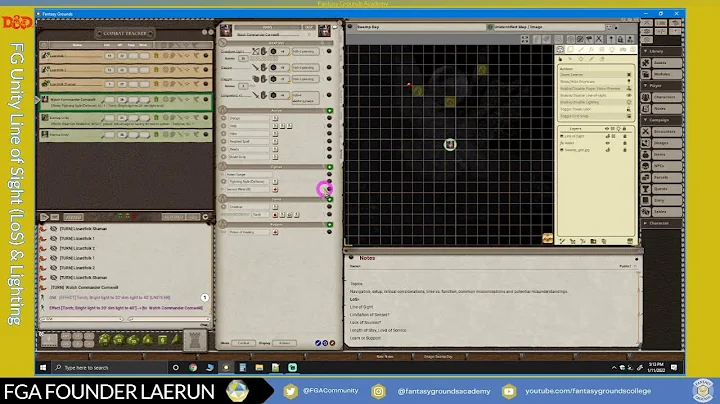Open the Windows Start menu
The image size is (720, 404).
click(43, 367)
